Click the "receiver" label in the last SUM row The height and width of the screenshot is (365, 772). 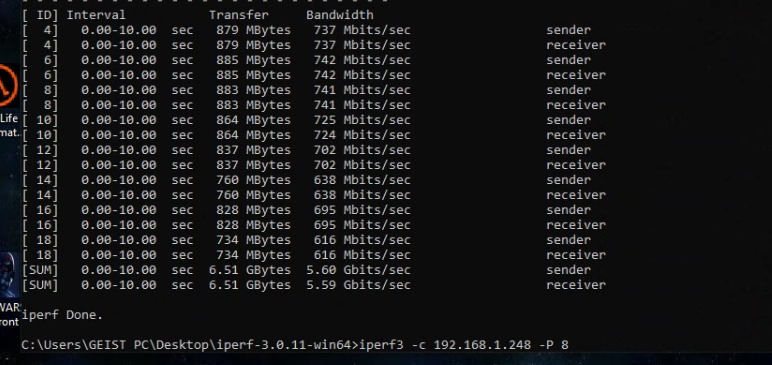[576, 285]
